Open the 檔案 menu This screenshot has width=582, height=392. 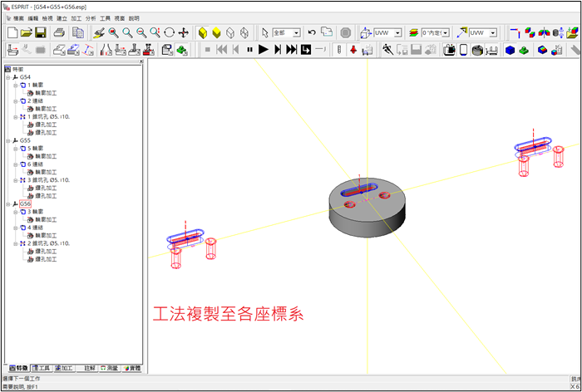[x=18, y=17]
